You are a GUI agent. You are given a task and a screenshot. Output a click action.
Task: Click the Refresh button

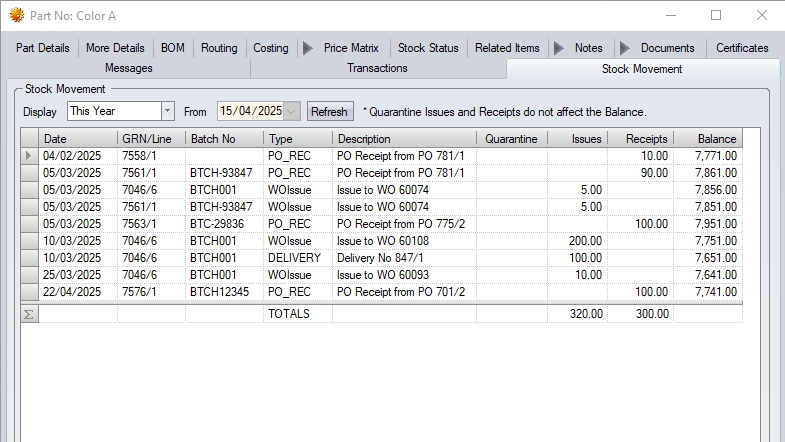[329, 112]
